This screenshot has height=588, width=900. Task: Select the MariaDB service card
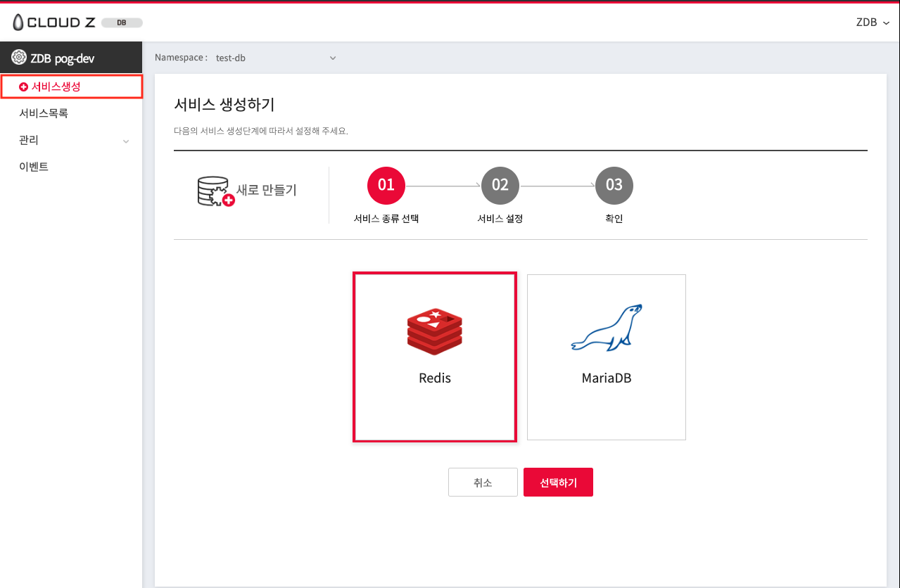point(607,357)
